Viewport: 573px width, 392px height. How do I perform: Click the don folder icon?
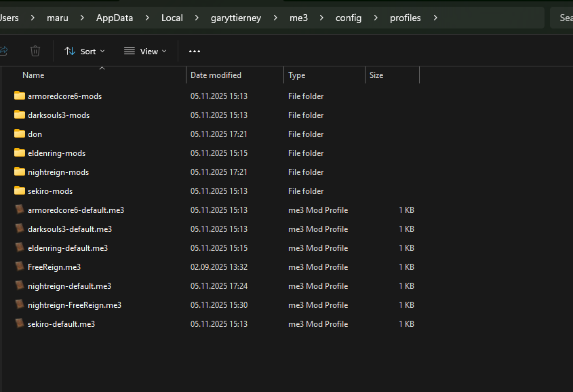[x=19, y=134]
